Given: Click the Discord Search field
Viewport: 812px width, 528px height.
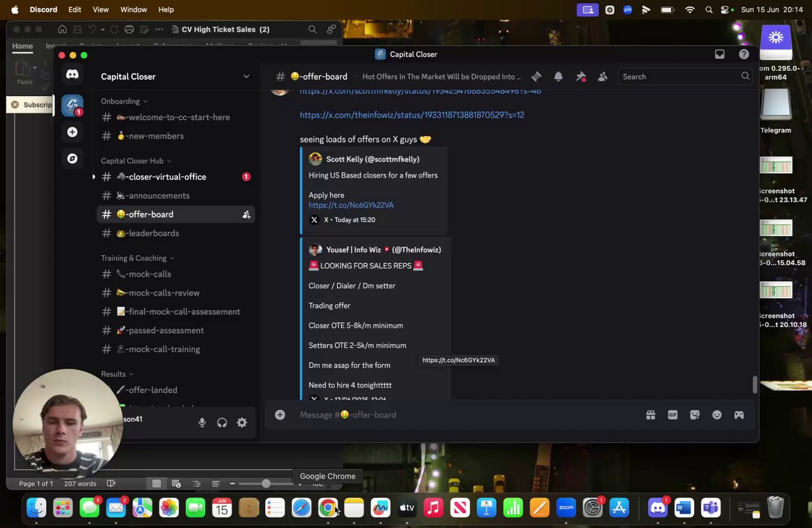Looking at the screenshot, I should tap(685, 76).
